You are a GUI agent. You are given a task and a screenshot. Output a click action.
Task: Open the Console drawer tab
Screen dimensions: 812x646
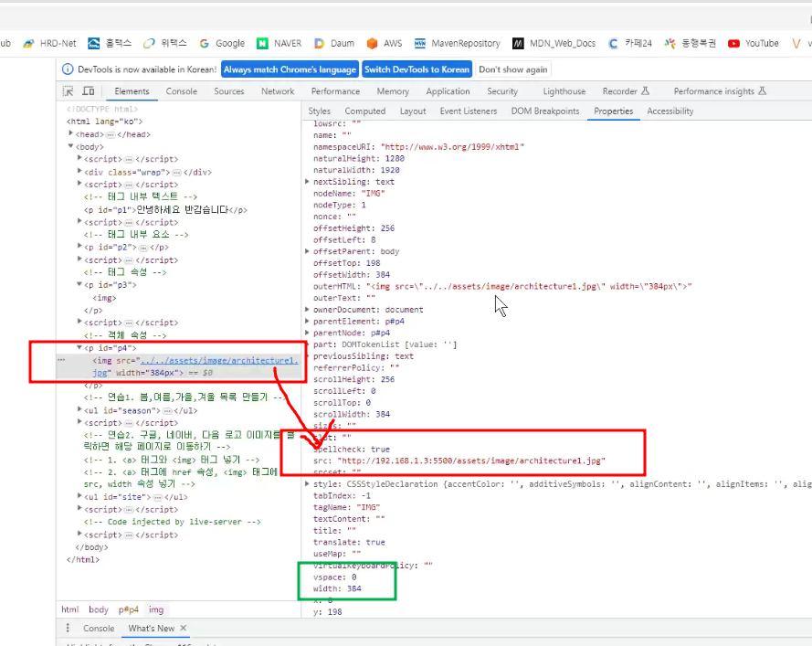pos(99,628)
